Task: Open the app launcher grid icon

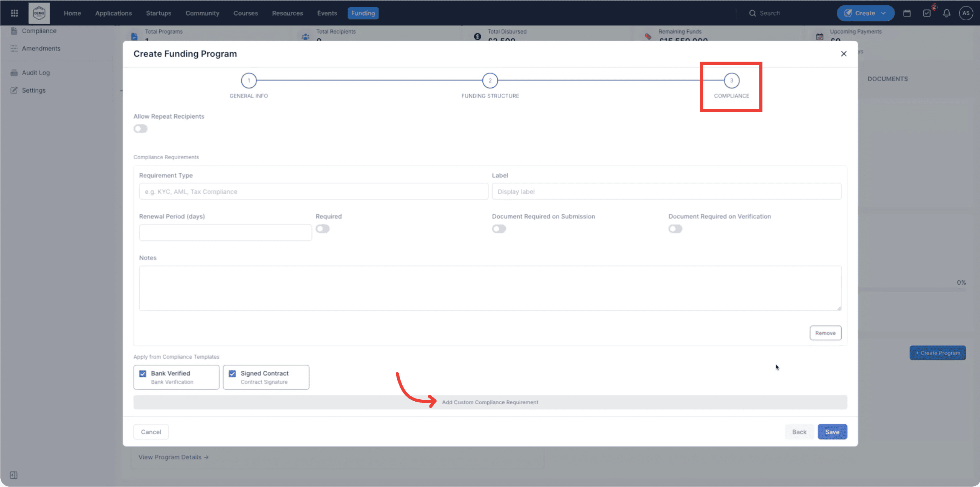Action: click(14, 13)
